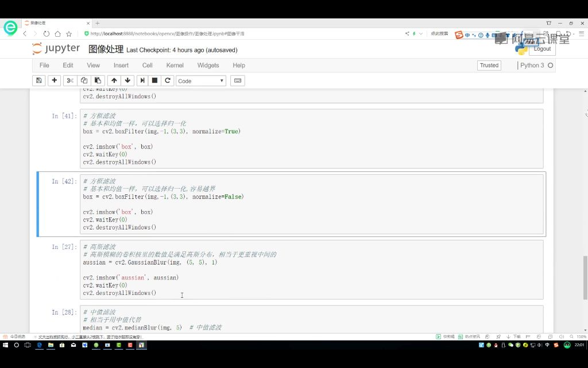Click the In [28] prompt label
The width and height of the screenshot is (588, 368).
[x=64, y=312]
